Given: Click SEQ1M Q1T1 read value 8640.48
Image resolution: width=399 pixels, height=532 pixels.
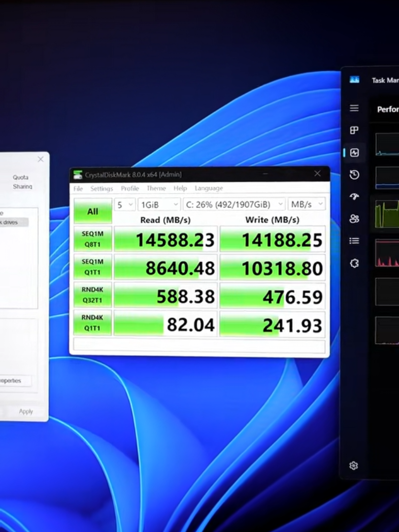Looking at the screenshot, I should tap(166, 267).
